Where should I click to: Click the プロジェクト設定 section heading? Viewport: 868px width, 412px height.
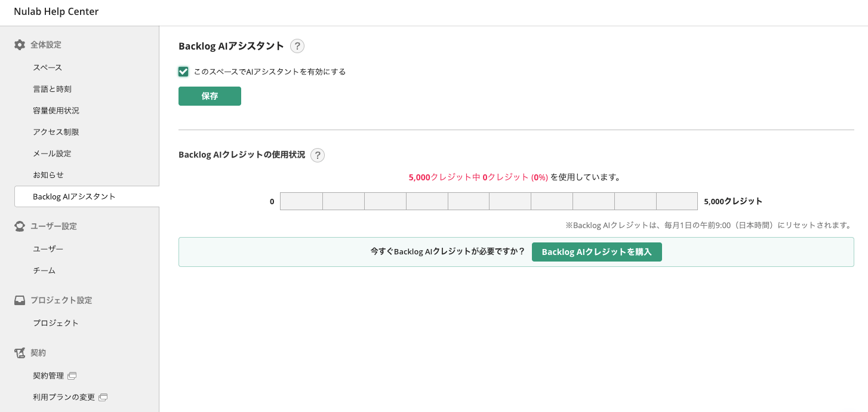click(x=61, y=300)
